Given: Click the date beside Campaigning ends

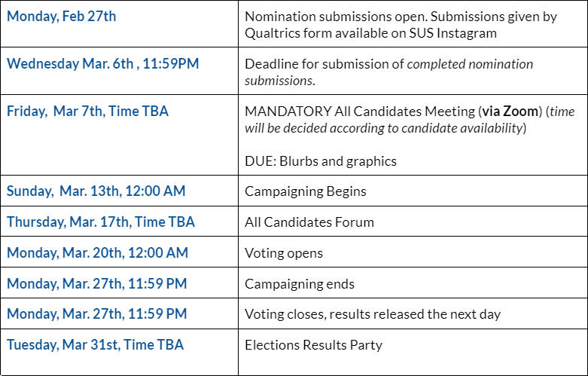Looking at the screenshot, I should (x=97, y=284).
